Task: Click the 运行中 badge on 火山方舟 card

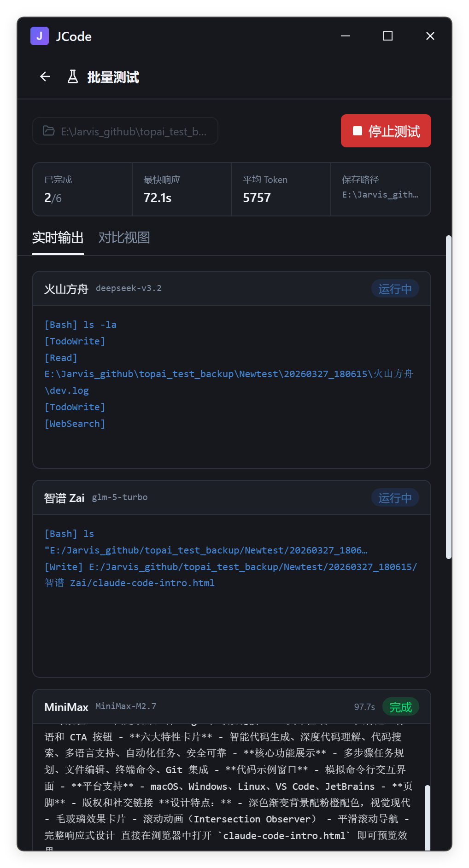Action: pos(395,289)
